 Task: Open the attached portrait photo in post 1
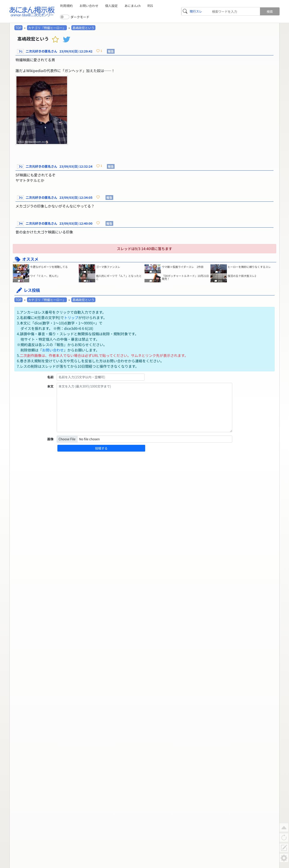pyautogui.click(x=42, y=110)
